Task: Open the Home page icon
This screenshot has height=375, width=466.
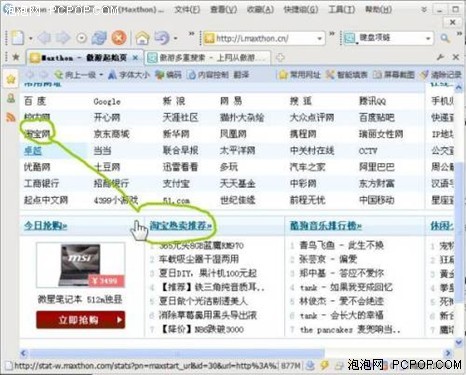Action: (142, 38)
